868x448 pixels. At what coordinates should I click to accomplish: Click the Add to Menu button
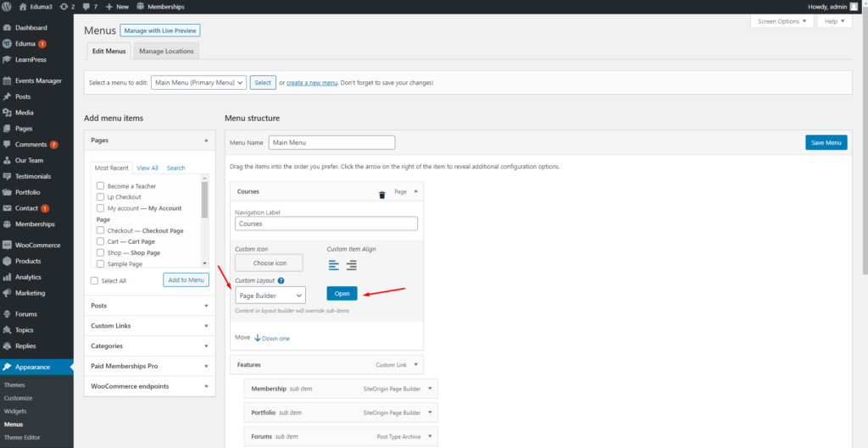(x=186, y=279)
